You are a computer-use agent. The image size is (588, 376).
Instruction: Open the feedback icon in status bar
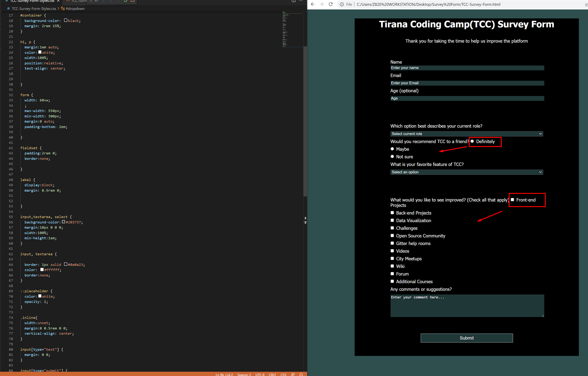(293, 374)
